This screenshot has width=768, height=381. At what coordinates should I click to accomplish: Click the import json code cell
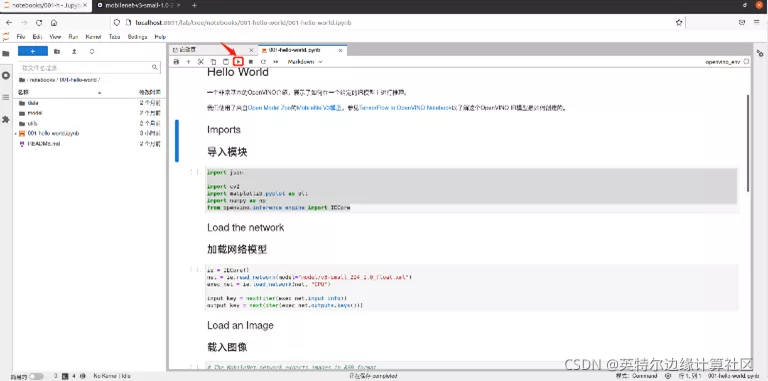click(472, 190)
